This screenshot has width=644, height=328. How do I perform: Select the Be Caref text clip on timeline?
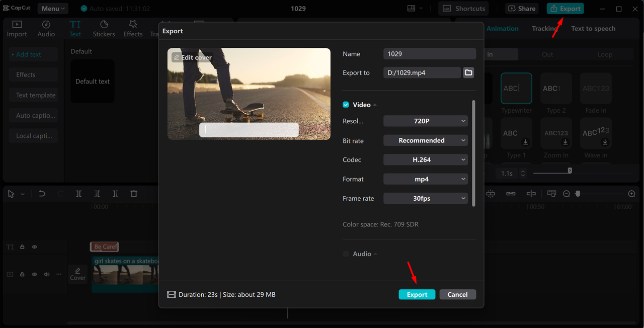point(104,247)
